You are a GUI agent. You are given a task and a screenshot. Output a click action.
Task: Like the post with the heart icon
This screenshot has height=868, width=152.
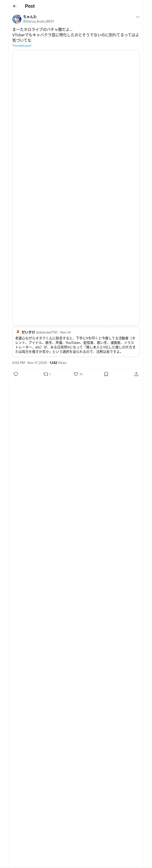pos(76,374)
